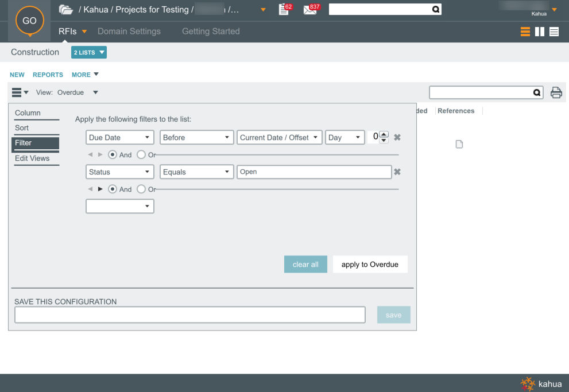Select the Or radio under Due Date filter
The image size is (569, 392).
(x=141, y=155)
